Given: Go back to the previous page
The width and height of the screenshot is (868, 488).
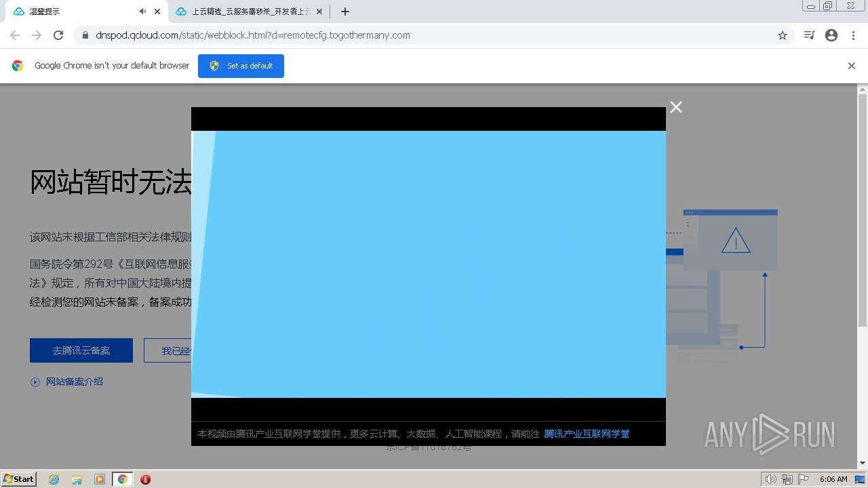Looking at the screenshot, I should 15,35.
